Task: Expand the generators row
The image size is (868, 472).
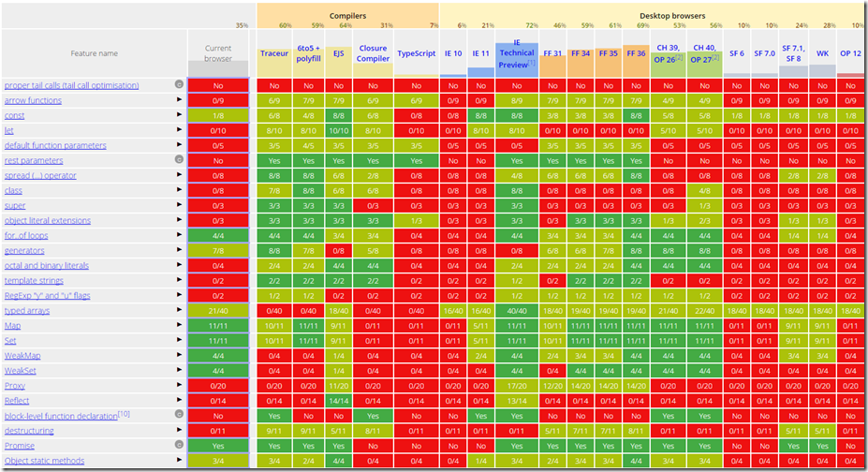Action: point(179,249)
